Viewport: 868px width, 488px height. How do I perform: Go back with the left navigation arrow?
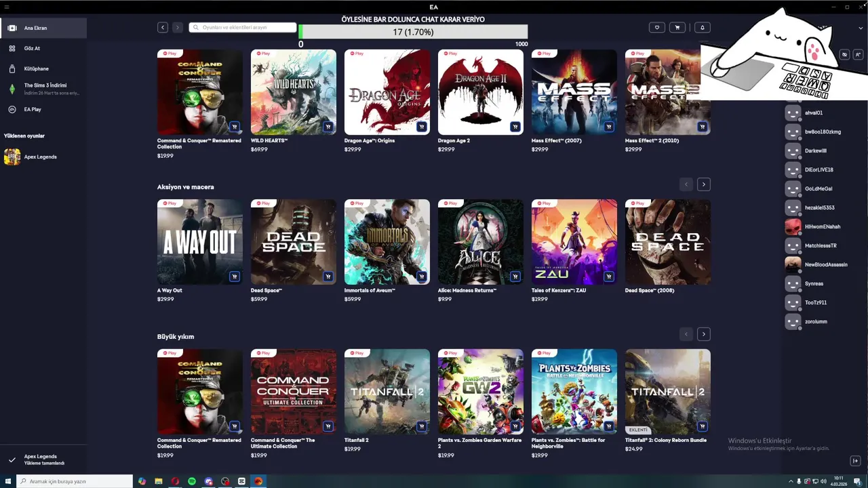163,27
